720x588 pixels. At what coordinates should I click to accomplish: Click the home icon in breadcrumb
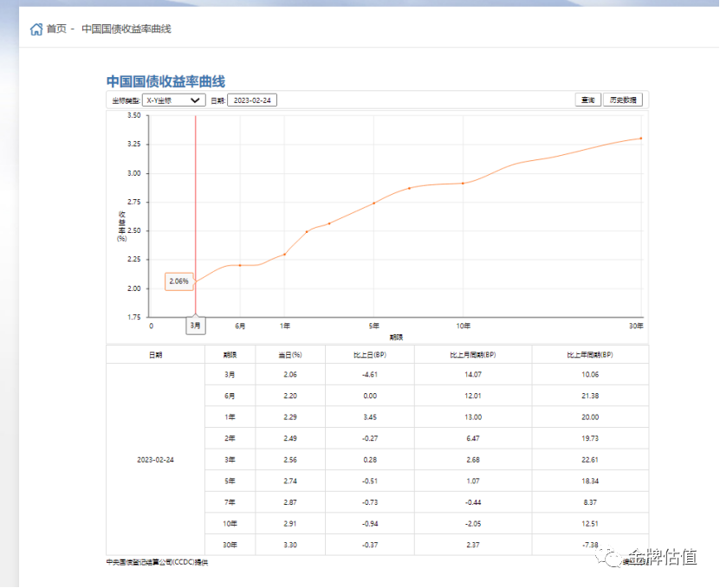[36, 29]
